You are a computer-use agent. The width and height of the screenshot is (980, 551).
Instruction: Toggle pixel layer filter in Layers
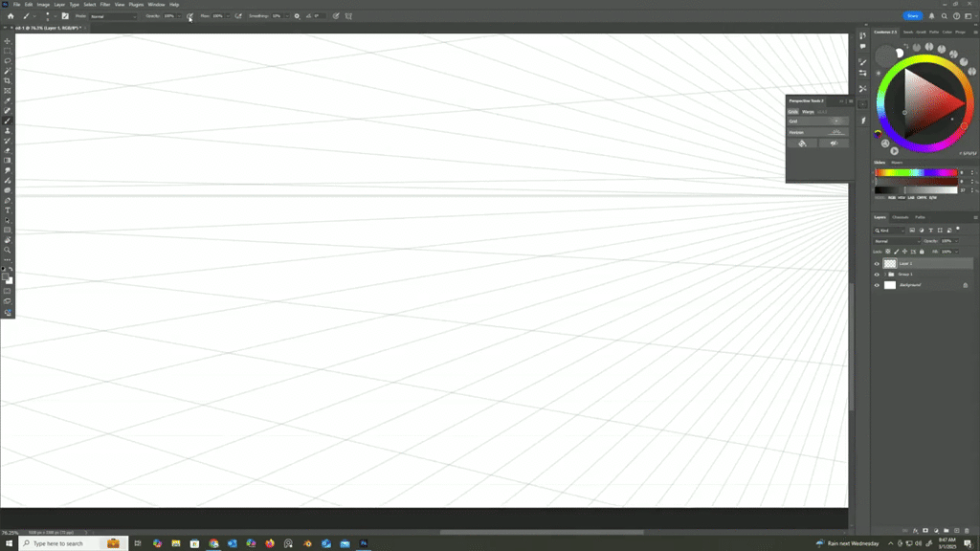(912, 231)
